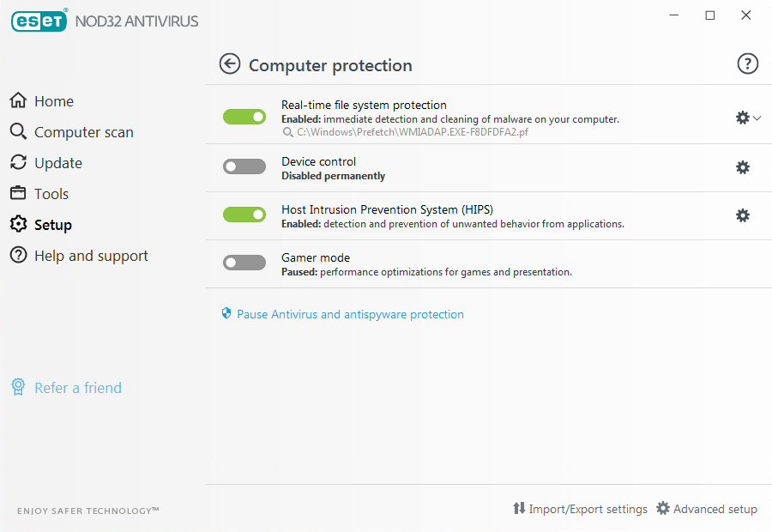The height and width of the screenshot is (532, 772).
Task: Enable Device control
Action: pyautogui.click(x=244, y=166)
